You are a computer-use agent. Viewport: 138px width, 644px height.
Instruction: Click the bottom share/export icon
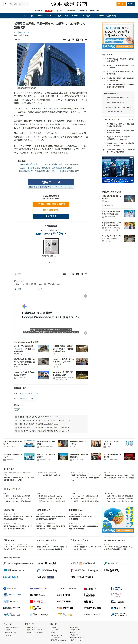tap(86, 274)
